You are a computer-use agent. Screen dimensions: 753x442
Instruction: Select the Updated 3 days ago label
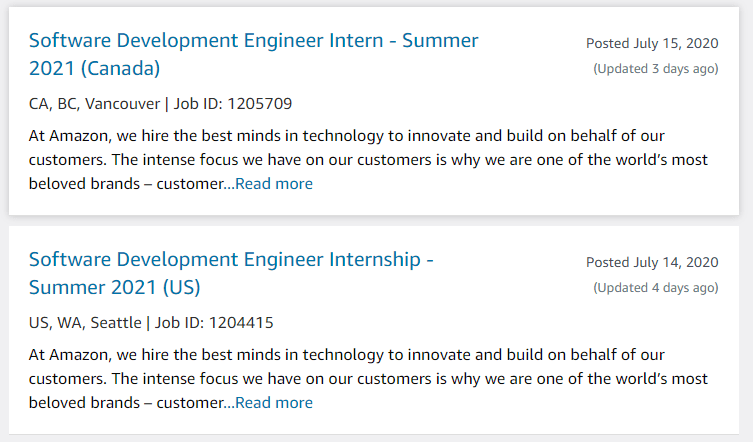tap(656, 69)
